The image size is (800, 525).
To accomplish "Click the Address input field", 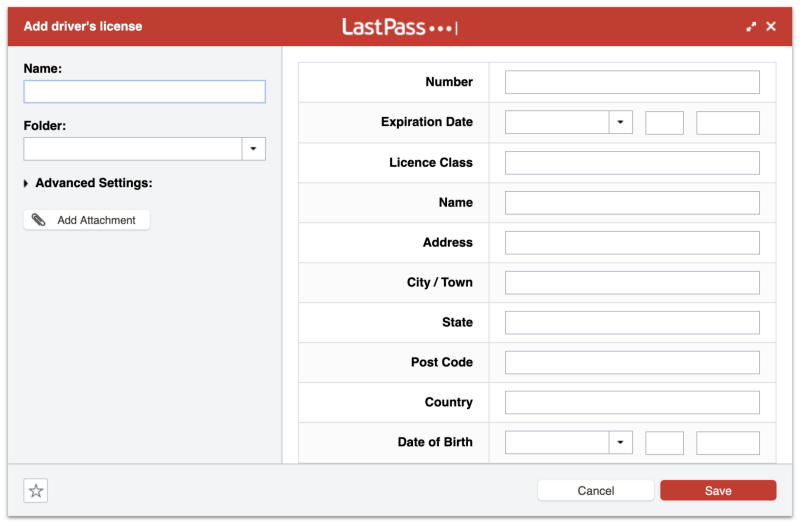I will (632, 243).
